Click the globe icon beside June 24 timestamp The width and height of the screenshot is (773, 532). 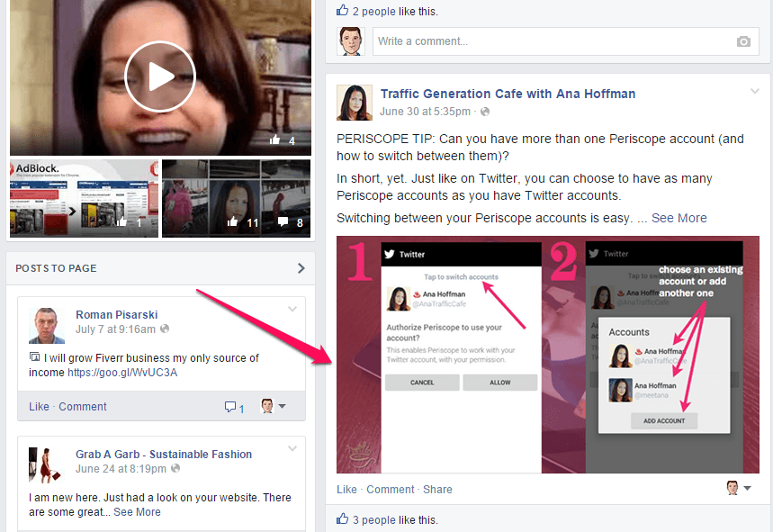(x=176, y=469)
